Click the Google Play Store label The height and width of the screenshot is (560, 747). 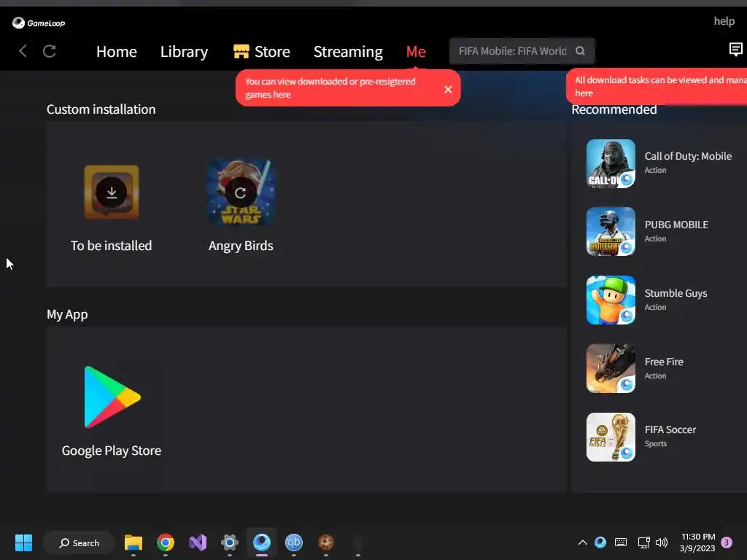[112, 451]
